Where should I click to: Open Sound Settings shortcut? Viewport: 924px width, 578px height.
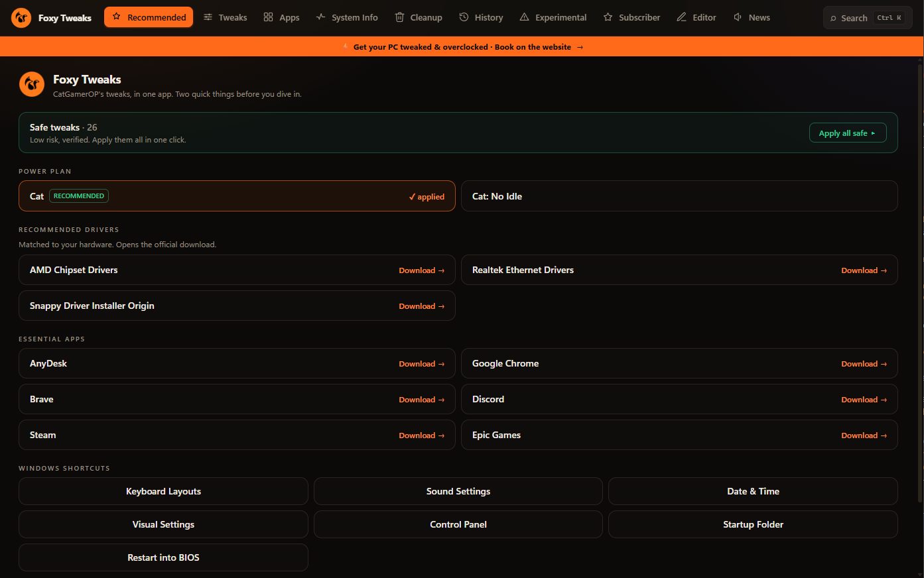pos(458,491)
